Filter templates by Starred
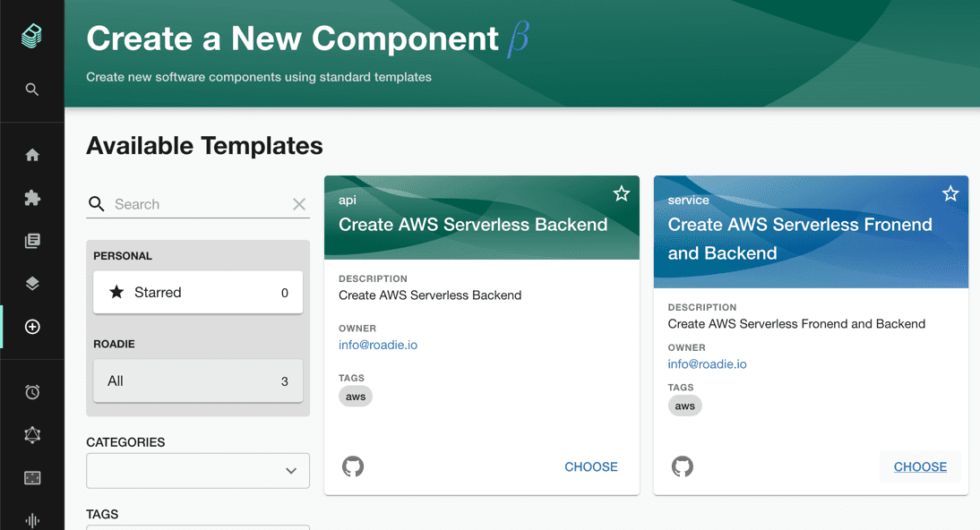 tap(198, 293)
